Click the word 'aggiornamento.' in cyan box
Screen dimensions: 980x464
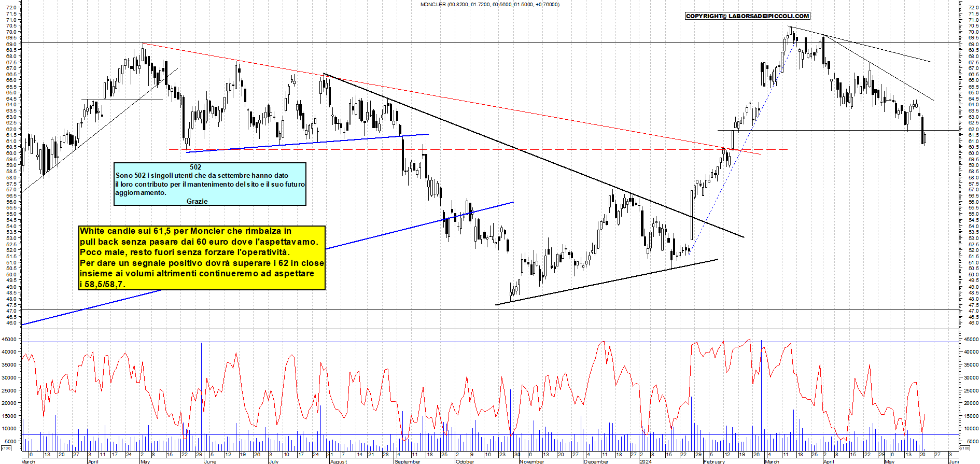(x=141, y=192)
